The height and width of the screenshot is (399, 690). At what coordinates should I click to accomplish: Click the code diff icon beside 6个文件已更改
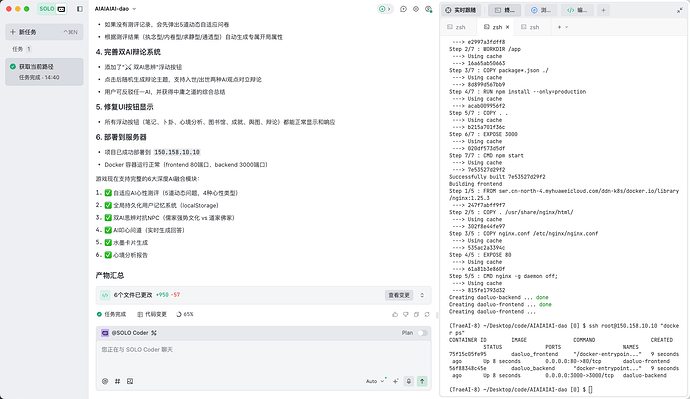click(105, 295)
